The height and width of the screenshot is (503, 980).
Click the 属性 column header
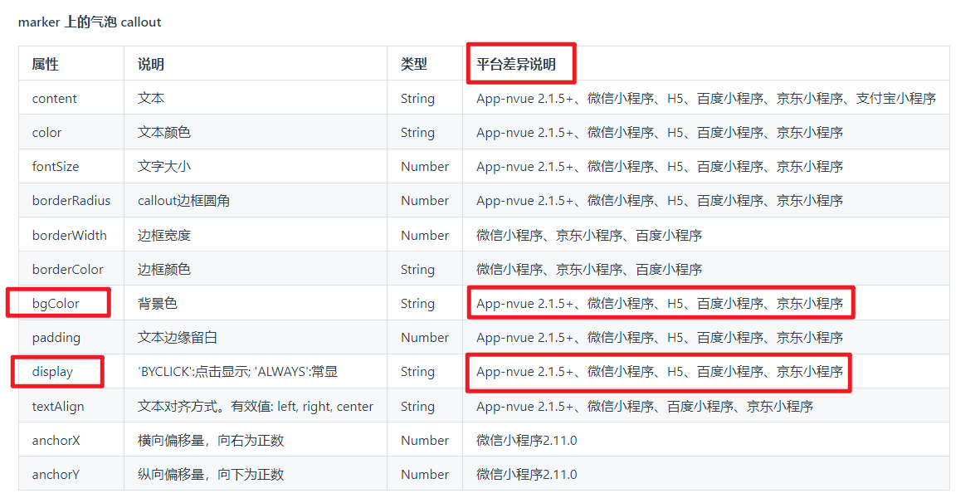point(46,64)
